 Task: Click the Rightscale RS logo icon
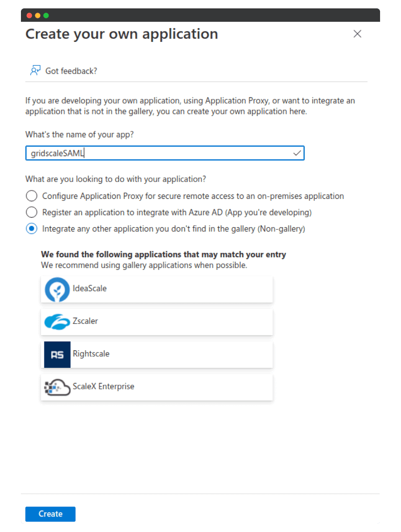(x=57, y=354)
